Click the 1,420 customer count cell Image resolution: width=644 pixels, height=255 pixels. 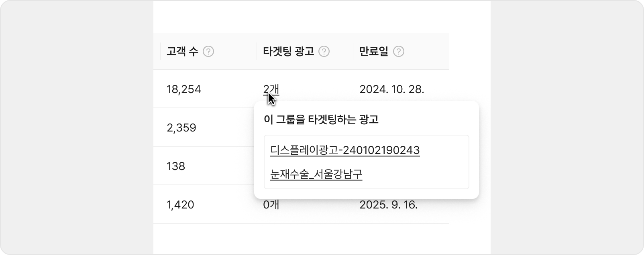180,205
